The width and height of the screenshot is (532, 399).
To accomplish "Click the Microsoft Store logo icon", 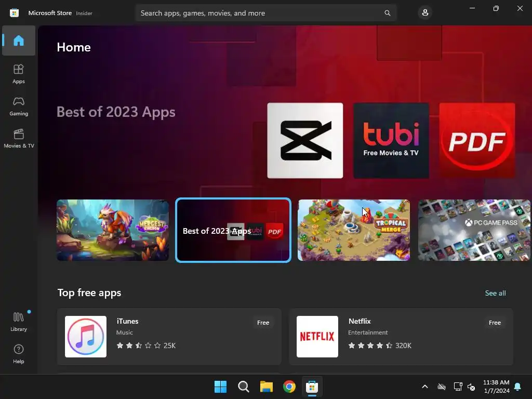I will coord(14,13).
